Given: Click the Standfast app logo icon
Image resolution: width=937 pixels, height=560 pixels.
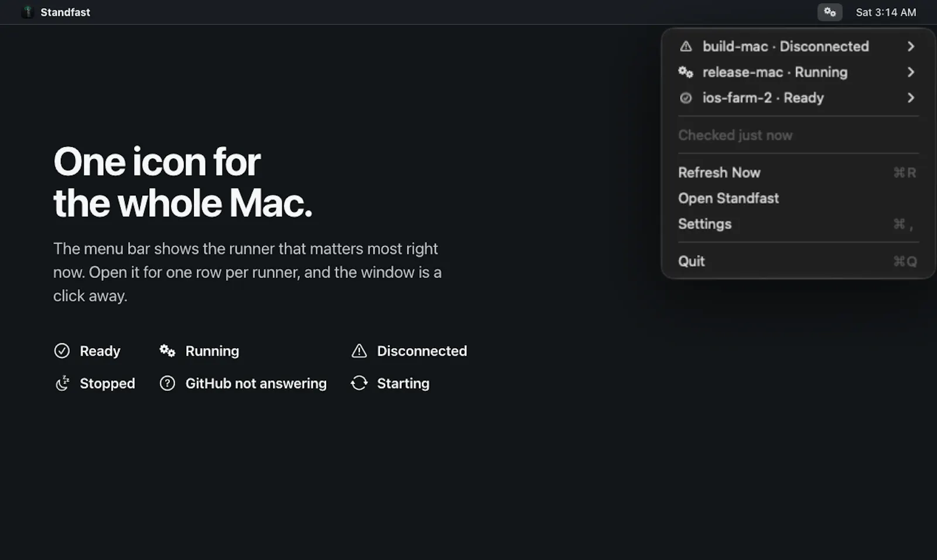Looking at the screenshot, I should 27,12.
